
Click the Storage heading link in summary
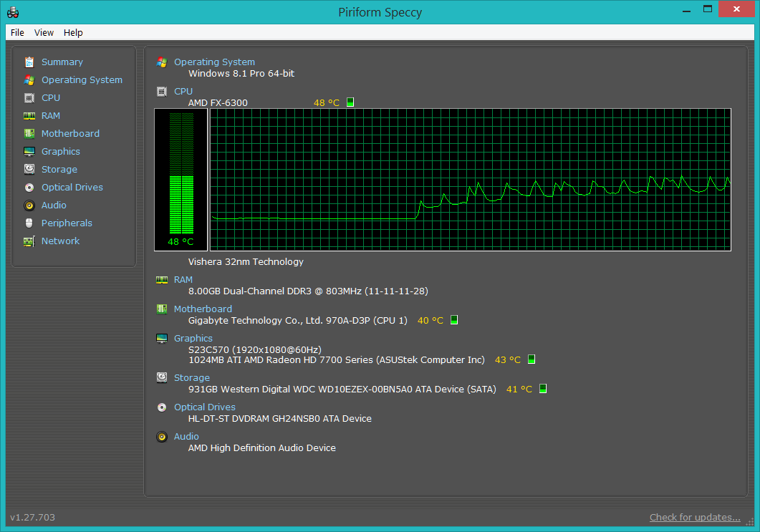click(191, 377)
